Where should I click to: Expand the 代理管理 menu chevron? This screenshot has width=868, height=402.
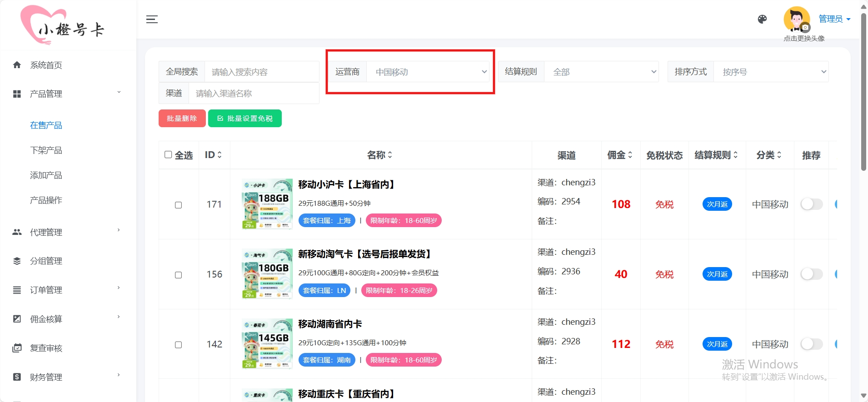(x=119, y=230)
